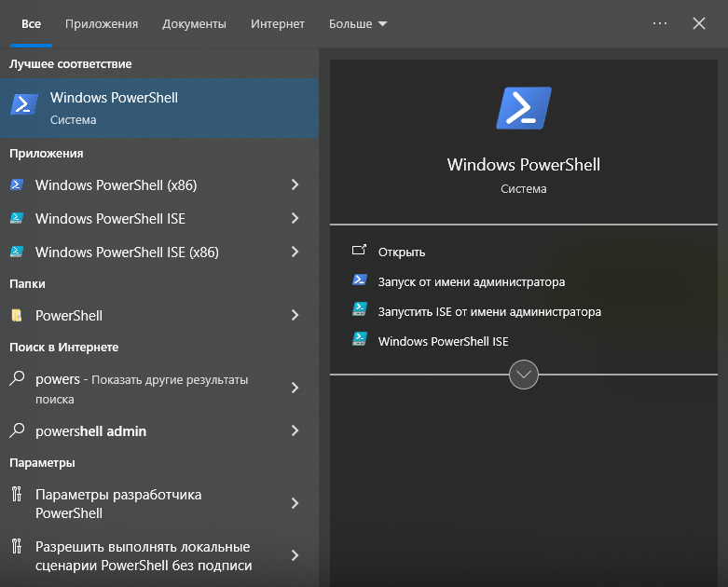Expand arrow for 'powershell admin' web search
The height and width of the screenshot is (587, 728).
point(295,430)
